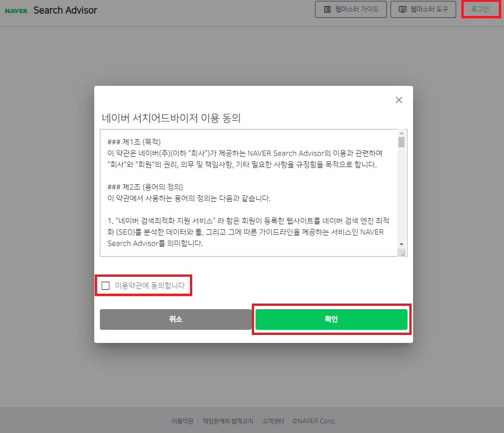Viewport: 504px width, 433px height.
Task: Click the NAVER logo in the header
Action: [x=16, y=11]
